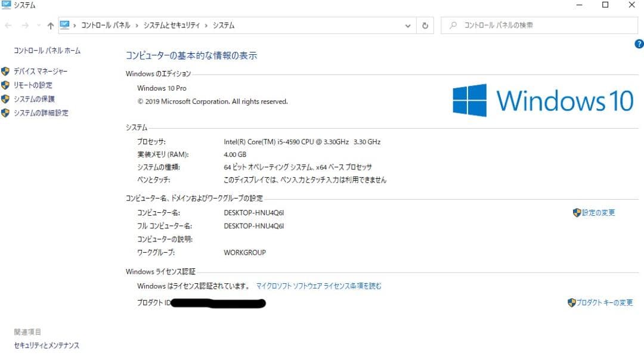Open 設定の変更 to change computer name
Image resolution: width=644 pixels, height=356 pixels.
click(597, 212)
